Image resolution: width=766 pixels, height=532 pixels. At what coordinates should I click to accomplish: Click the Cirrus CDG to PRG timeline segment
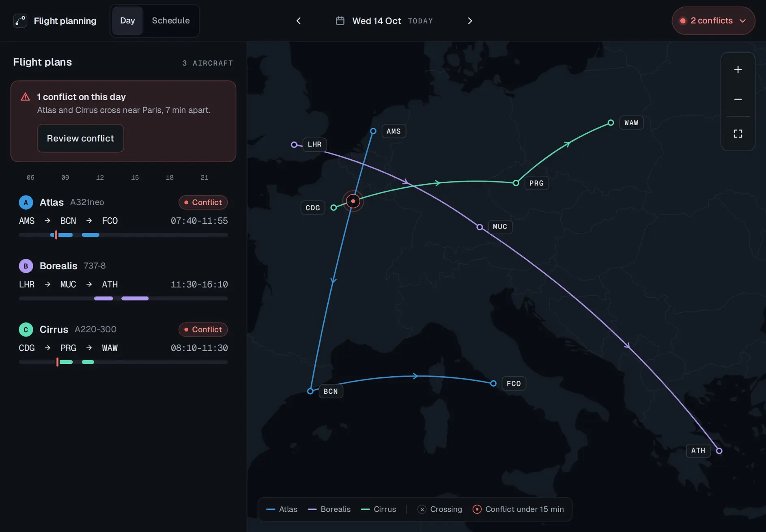(x=66, y=362)
